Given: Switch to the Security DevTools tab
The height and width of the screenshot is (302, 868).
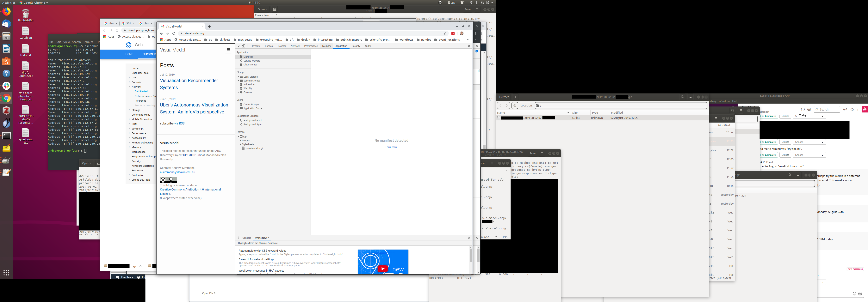Looking at the screenshot, I should click(356, 46).
